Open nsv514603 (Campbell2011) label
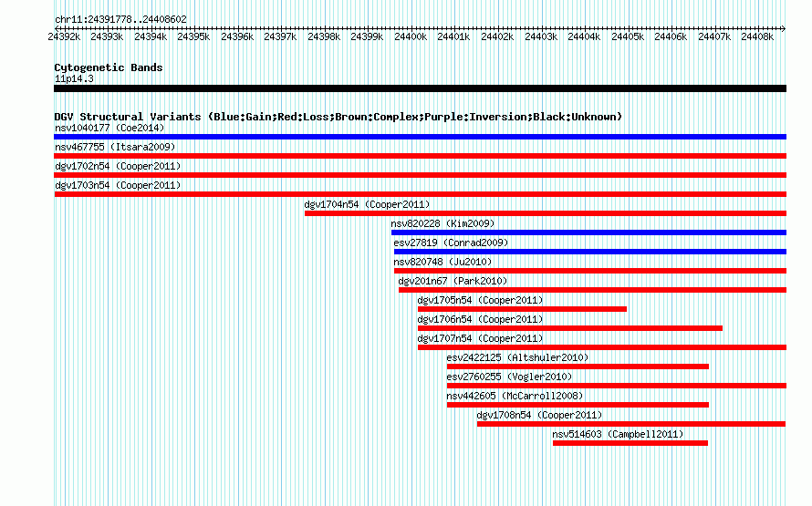This screenshot has width=812, height=506. 618,434
